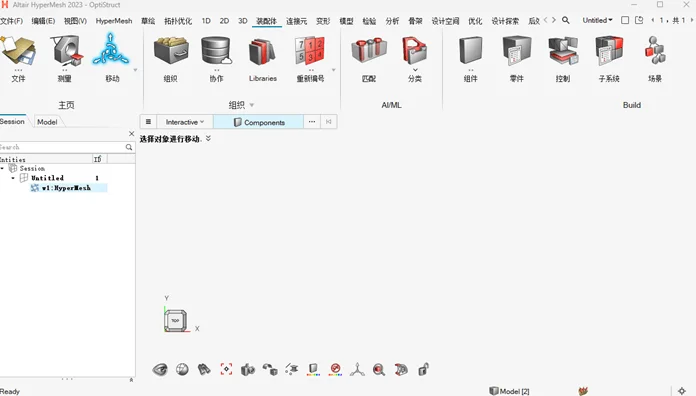The image size is (696, 396).
Task: Expand the 组织 group dropdown arrow
Action: click(252, 105)
